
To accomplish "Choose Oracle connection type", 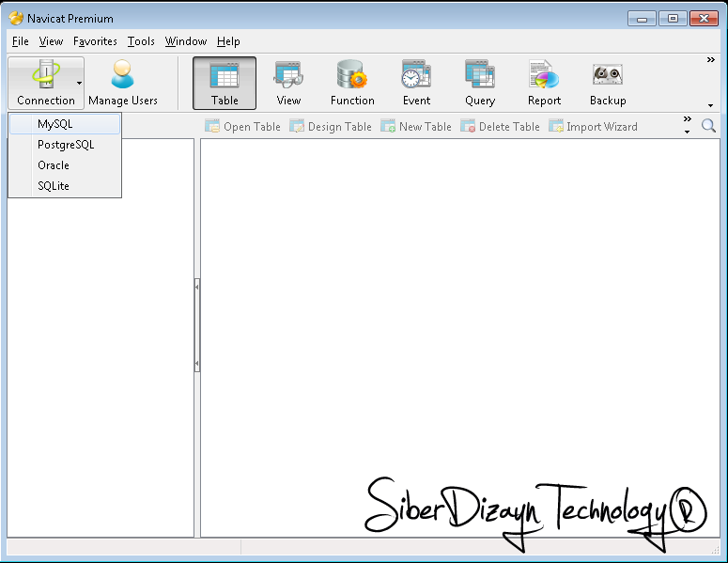I will [65, 165].
